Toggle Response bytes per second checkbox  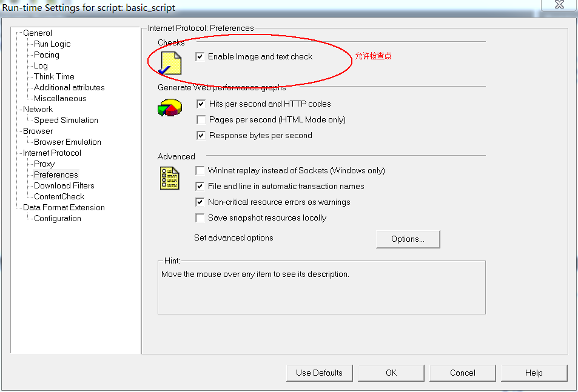(x=201, y=136)
